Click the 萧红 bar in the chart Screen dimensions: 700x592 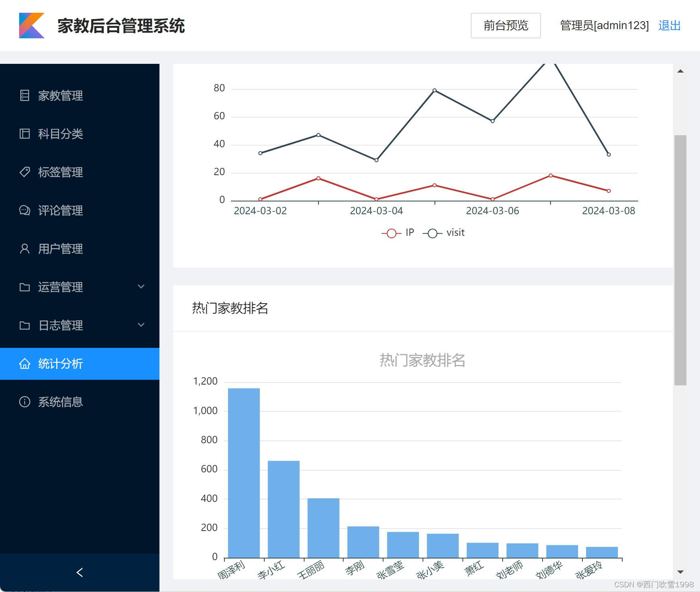pos(483,550)
